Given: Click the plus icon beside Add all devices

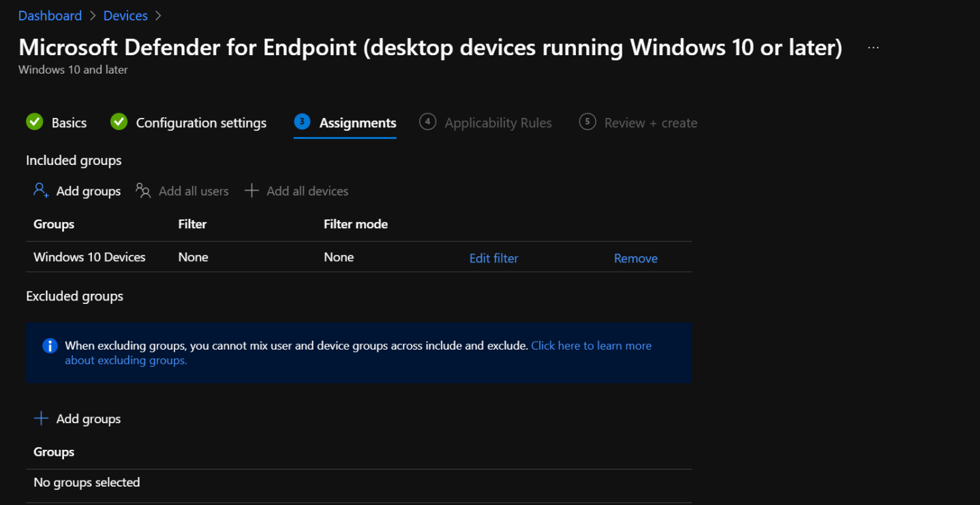Looking at the screenshot, I should [x=251, y=190].
